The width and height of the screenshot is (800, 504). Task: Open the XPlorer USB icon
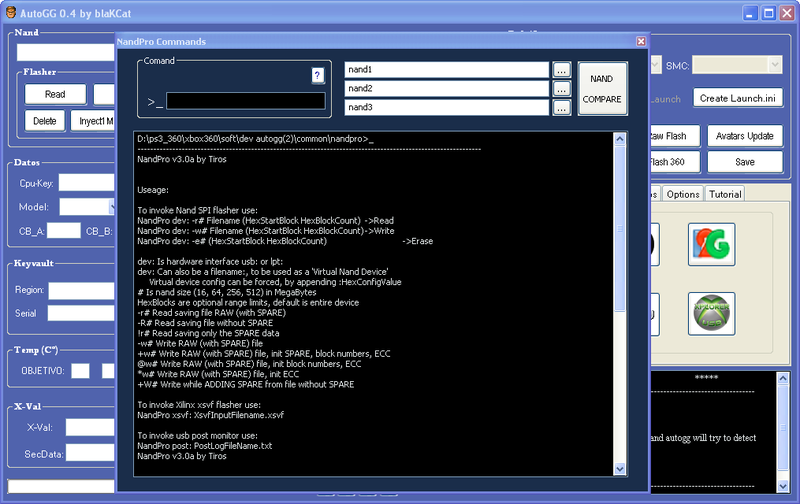[711, 314]
